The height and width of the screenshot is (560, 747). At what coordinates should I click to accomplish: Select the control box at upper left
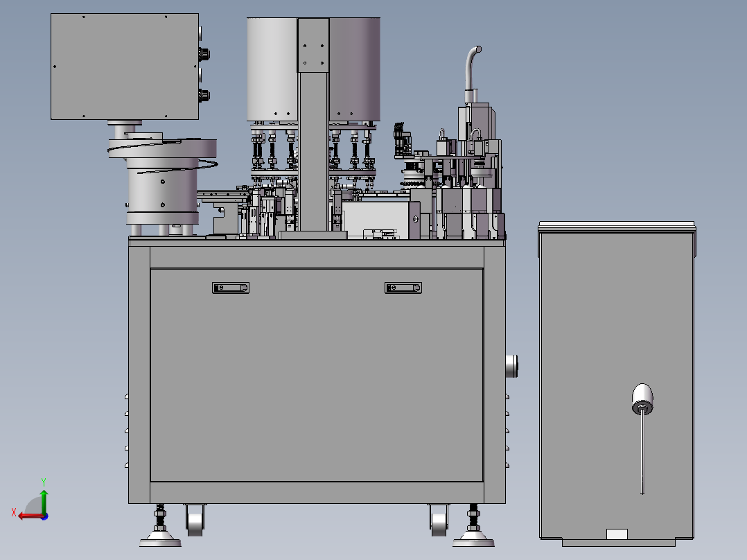point(125,67)
